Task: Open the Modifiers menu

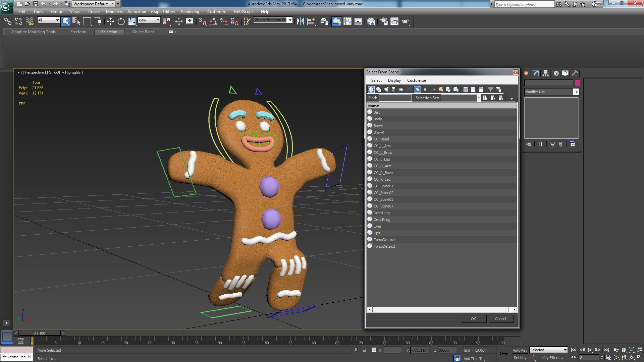Action: 114,11
